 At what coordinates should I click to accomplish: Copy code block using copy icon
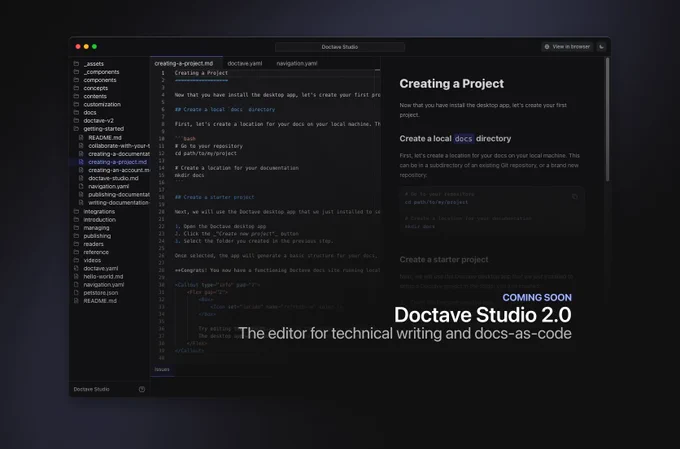point(575,197)
